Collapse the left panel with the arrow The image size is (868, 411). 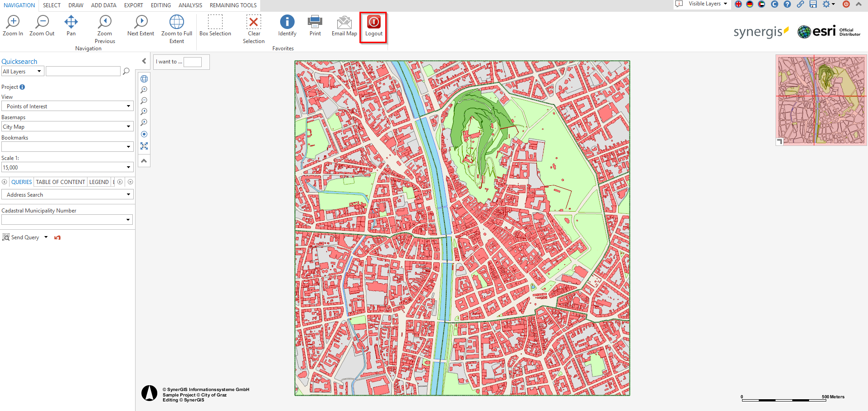144,61
